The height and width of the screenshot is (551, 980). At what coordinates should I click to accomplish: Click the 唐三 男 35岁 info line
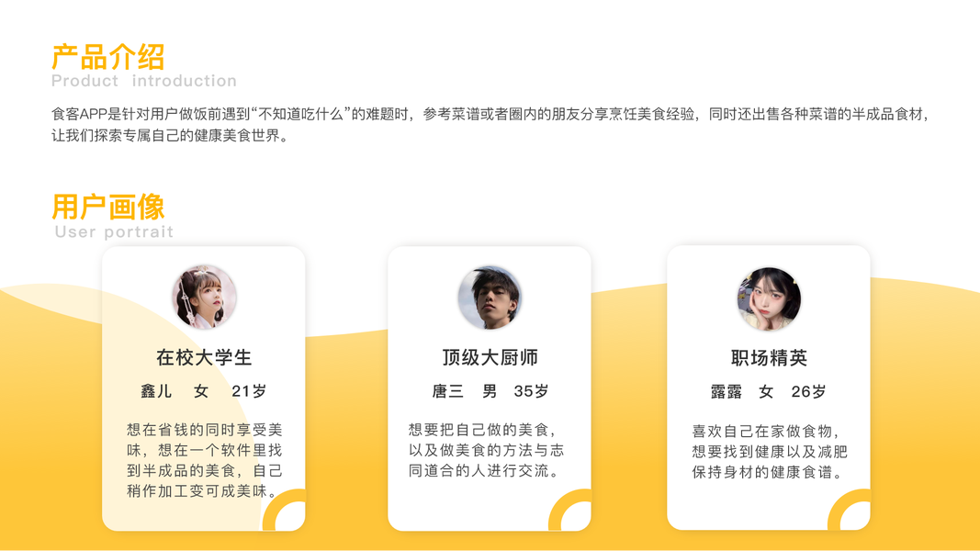490,391
